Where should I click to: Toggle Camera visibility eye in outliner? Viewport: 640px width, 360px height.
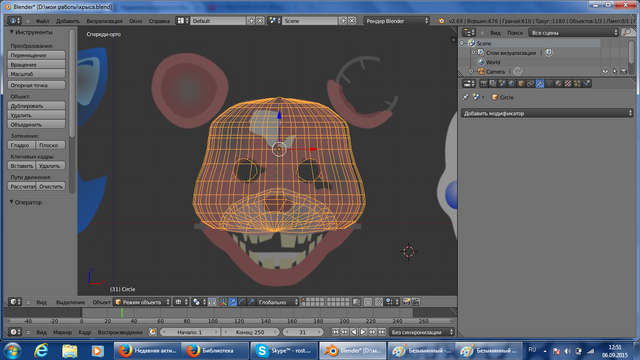point(605,71)
